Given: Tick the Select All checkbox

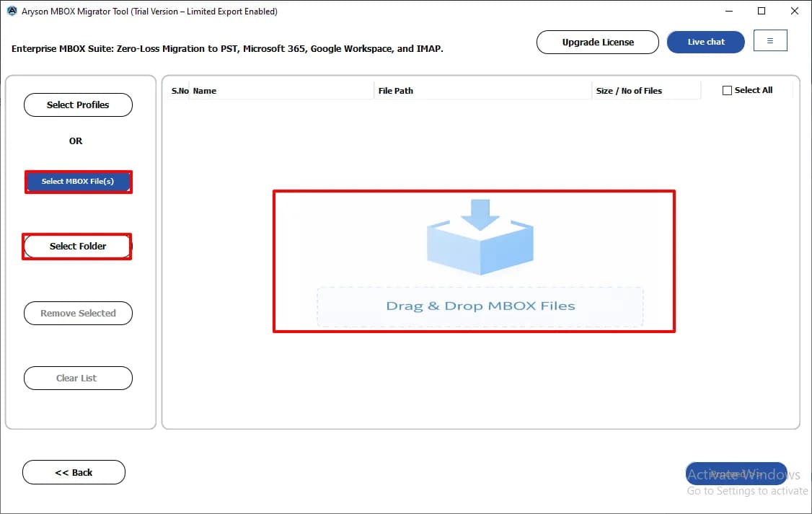Looking at the screenshot, I should tap(727, 91).
